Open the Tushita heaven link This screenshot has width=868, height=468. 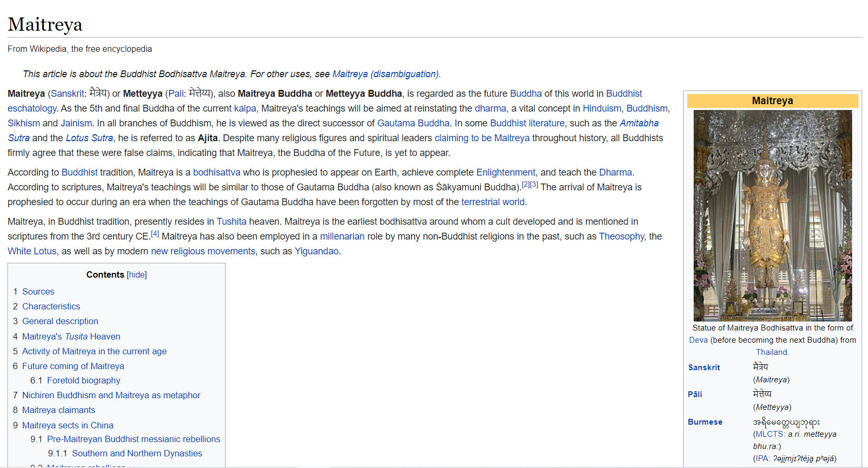pos(231,222)
